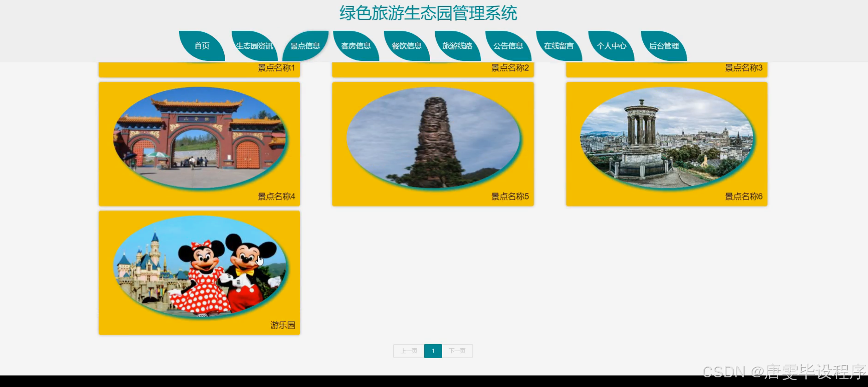This screenshot has width=868, height=387.
Task: Go to previous page with 上一页
Action: coord(409,351)
